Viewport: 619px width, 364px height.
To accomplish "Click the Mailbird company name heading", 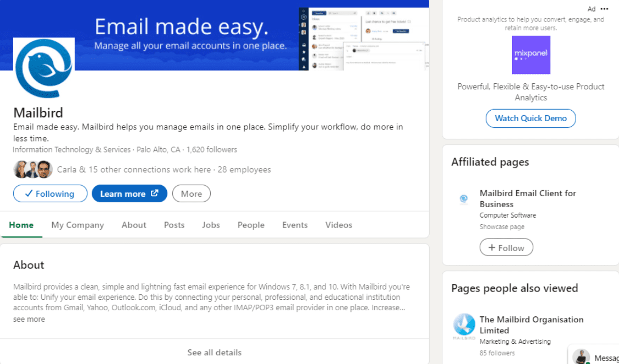I will 38,113.
